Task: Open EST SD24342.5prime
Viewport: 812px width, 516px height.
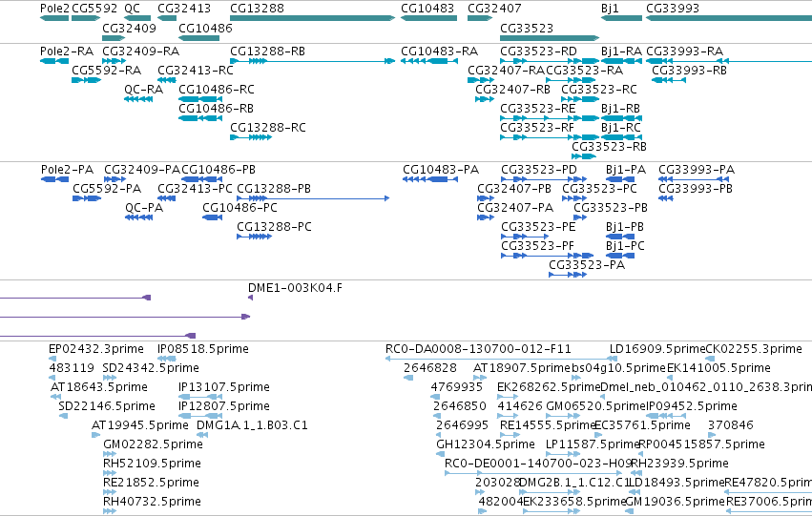Action: click(x=110, y=378)
